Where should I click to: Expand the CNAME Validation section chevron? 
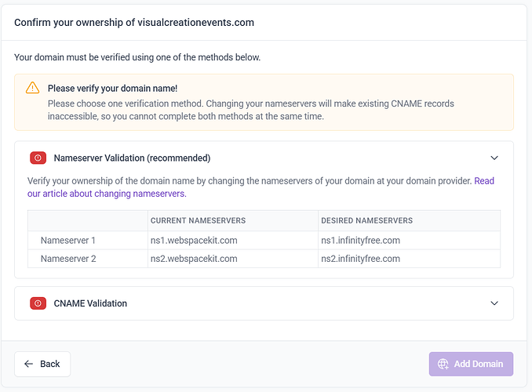tap(494, 303)
